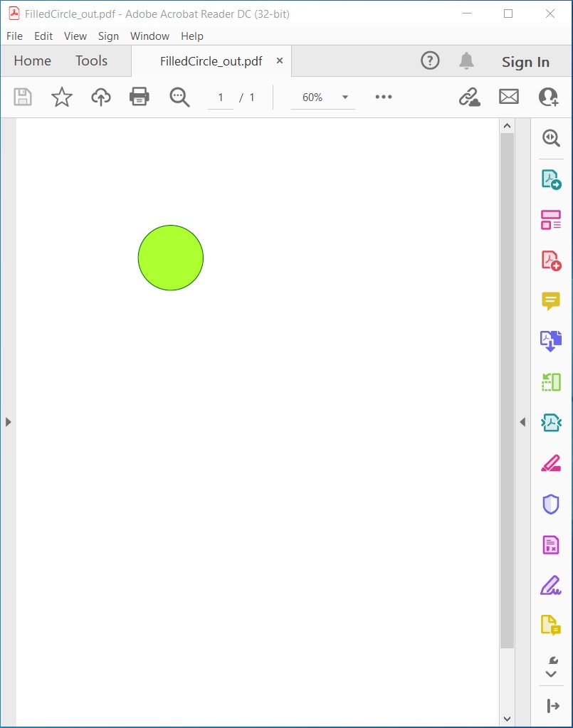Expand the left navigation pane arrow
Screen dimensions: 573x728
pos(9,421)
